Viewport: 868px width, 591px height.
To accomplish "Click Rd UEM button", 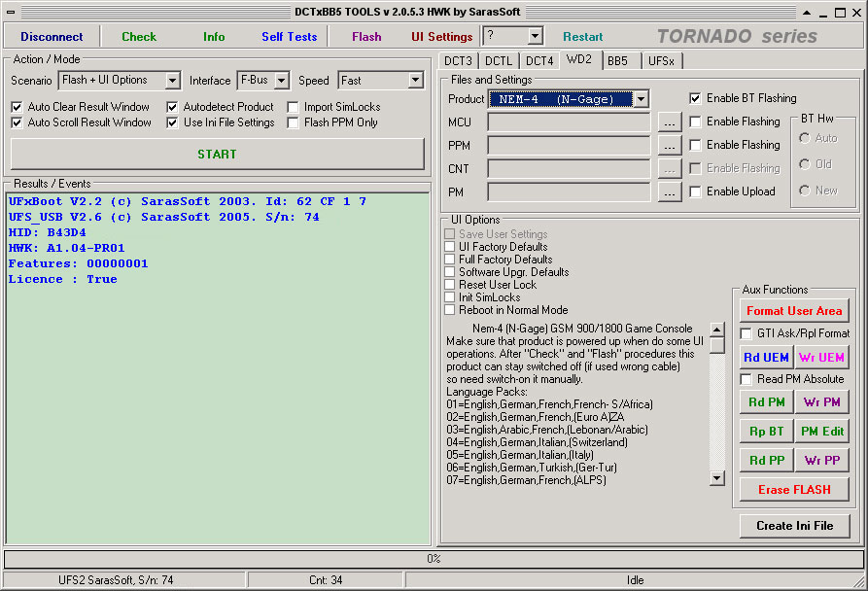I will click(x=767, y=358).
